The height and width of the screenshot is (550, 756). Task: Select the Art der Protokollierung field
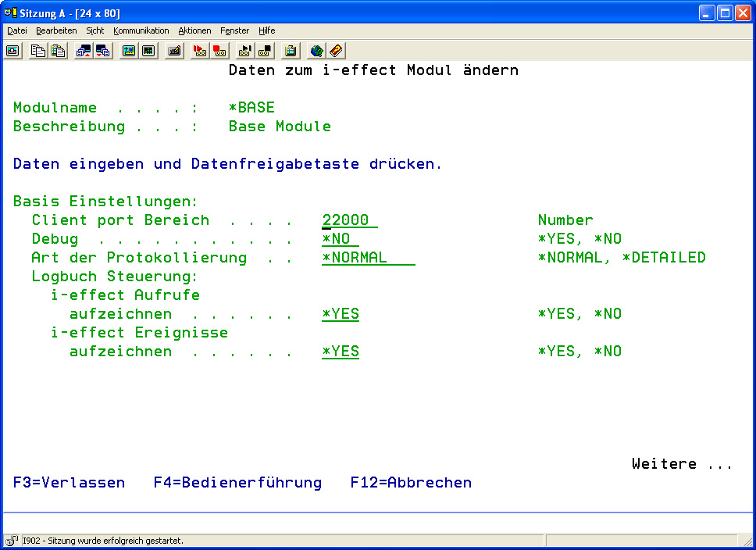(x=368, y=258)
